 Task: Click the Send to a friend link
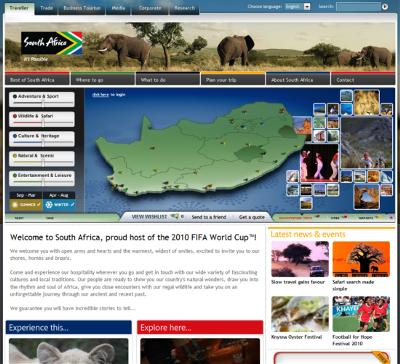209,217
